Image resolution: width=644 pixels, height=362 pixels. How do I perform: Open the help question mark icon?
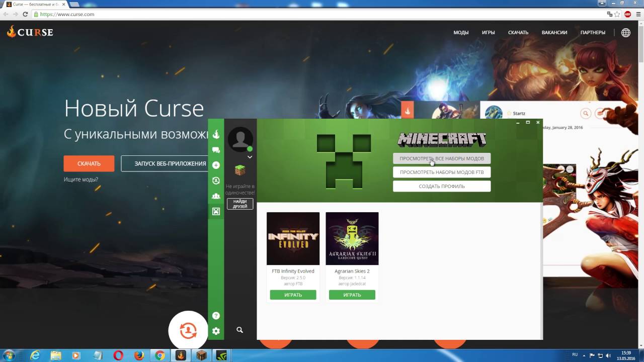pyautogui.click(x=216, y=316)
